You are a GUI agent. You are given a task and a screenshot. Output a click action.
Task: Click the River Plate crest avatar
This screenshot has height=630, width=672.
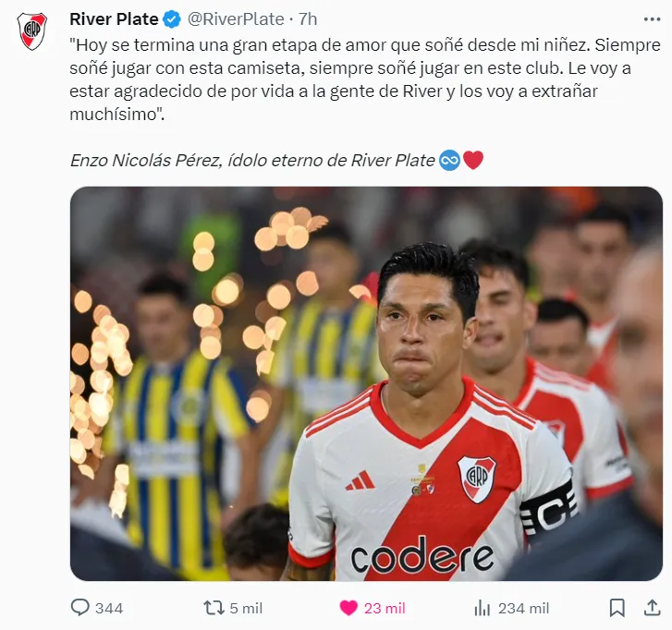click(x=31, y=30)
